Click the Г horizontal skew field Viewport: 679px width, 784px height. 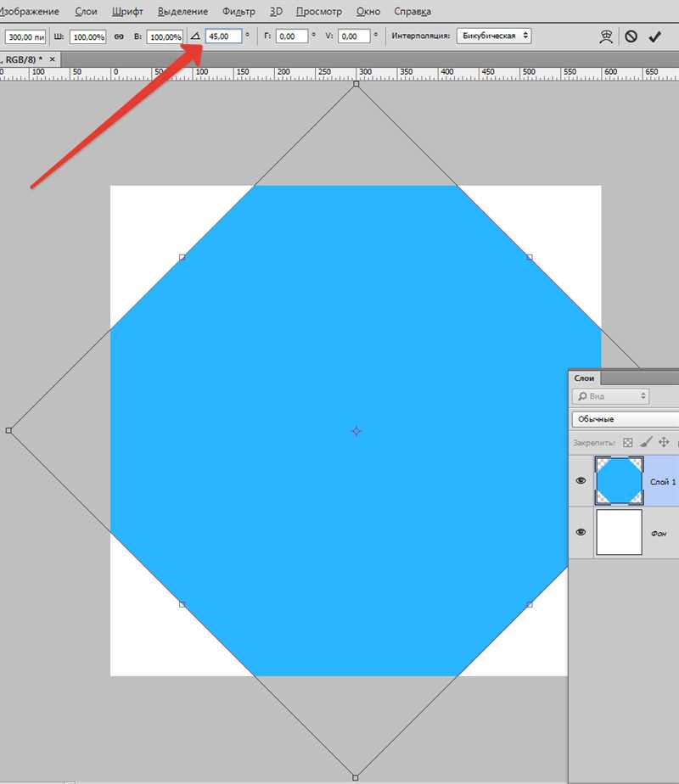[x=291, y=36]
